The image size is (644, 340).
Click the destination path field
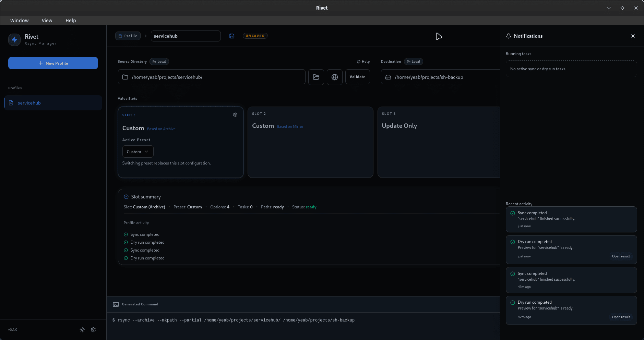[x=441, y=77]
